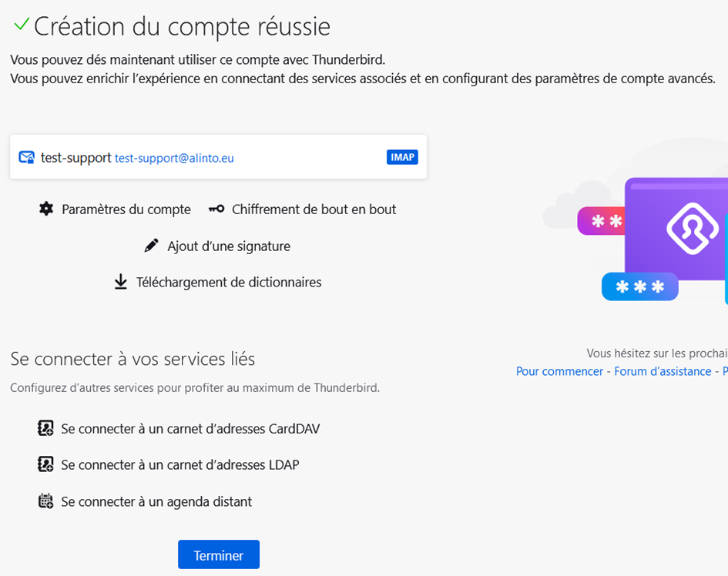Click the mail envelope icon beside test-support
This screenshot has width=728, height=576.
(26, 158)
